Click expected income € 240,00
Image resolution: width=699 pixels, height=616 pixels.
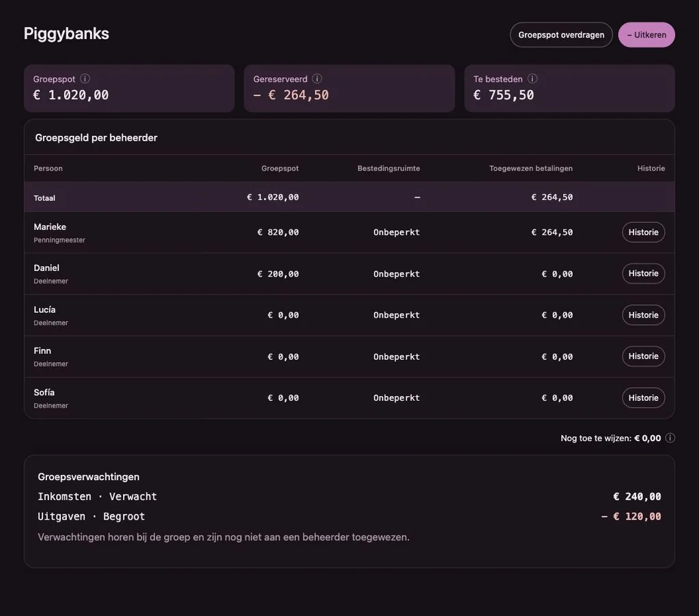637,496
